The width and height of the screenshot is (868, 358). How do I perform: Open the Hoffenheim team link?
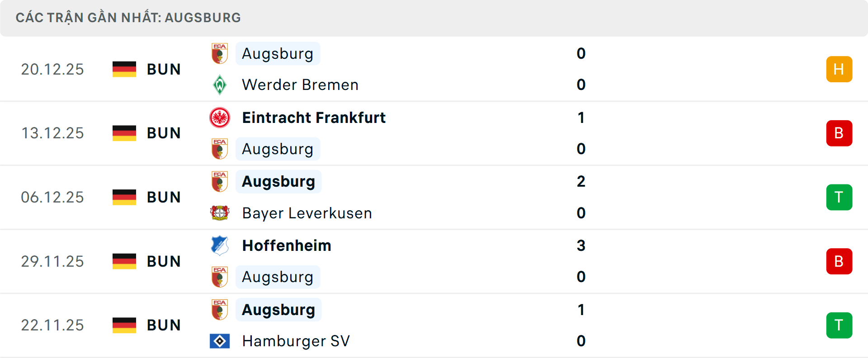coord(287,245)
